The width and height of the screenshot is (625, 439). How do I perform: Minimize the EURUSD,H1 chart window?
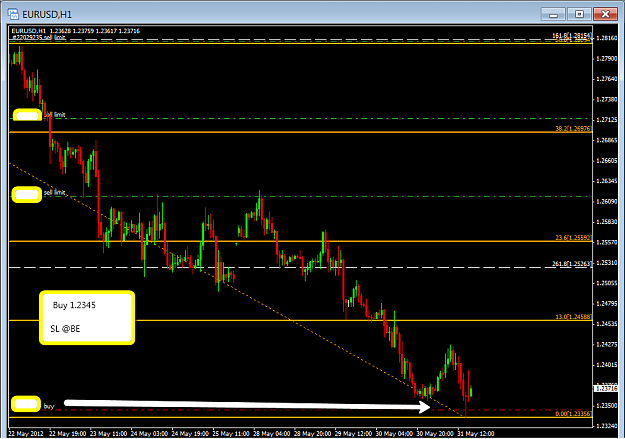(x=553, y=14)
